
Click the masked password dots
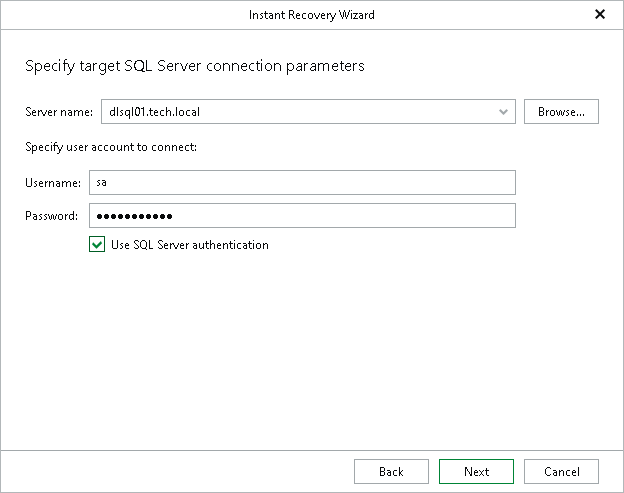click(x=135, y=216)
